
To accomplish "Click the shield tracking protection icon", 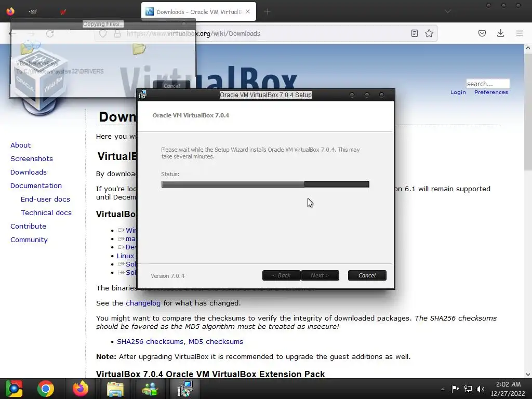I will (103, 34).
